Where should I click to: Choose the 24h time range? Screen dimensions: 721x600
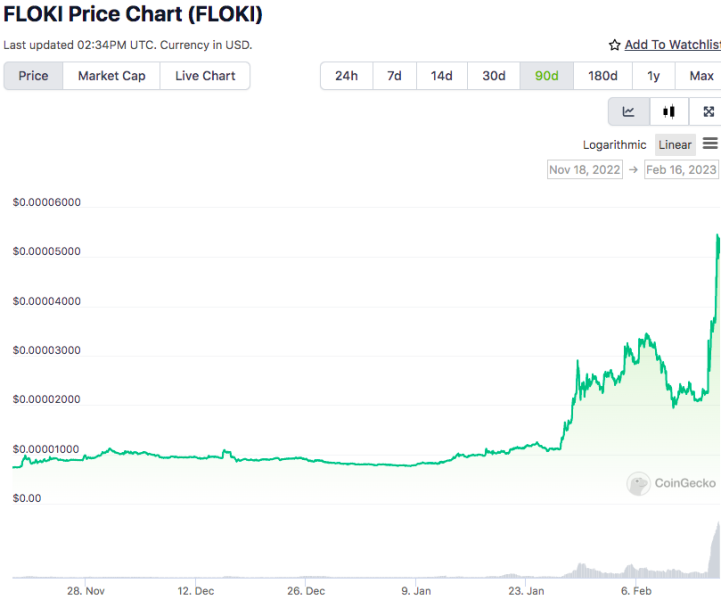coord(346,76)
